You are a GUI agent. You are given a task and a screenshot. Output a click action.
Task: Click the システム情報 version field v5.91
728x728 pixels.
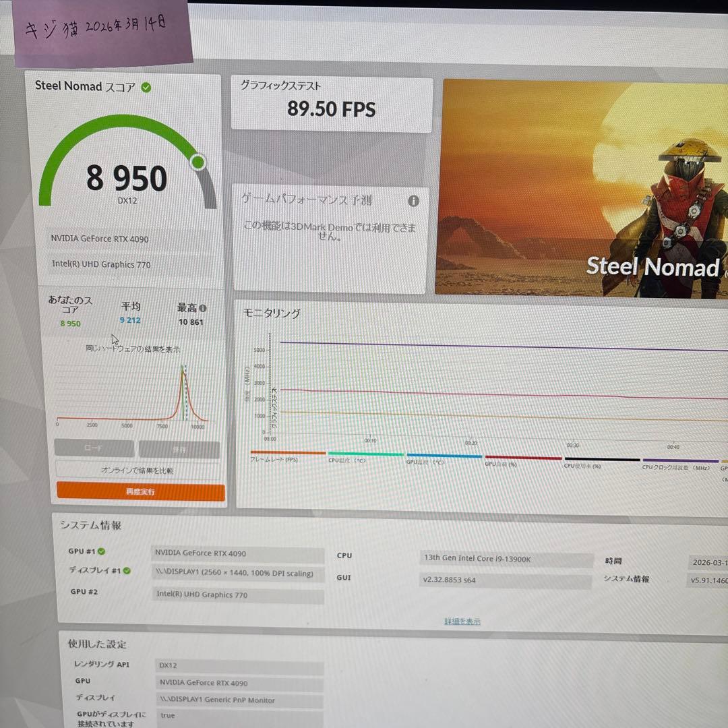(707, 580)
